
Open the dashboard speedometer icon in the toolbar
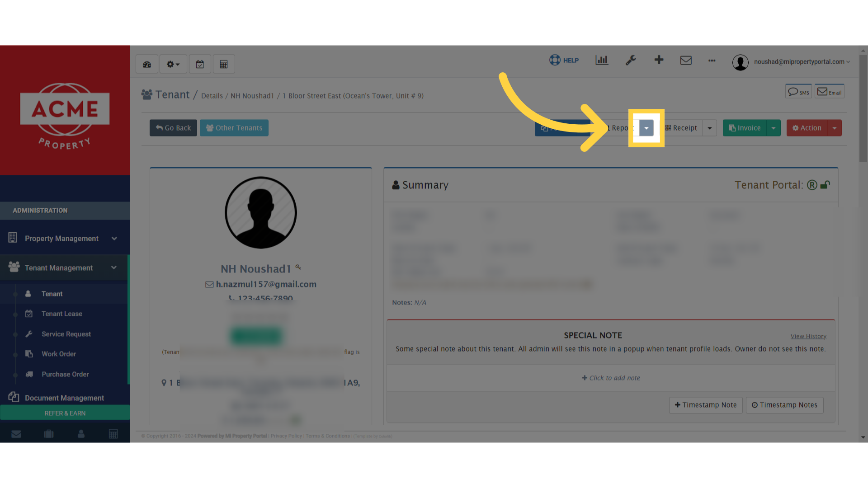tap(147, 64)
